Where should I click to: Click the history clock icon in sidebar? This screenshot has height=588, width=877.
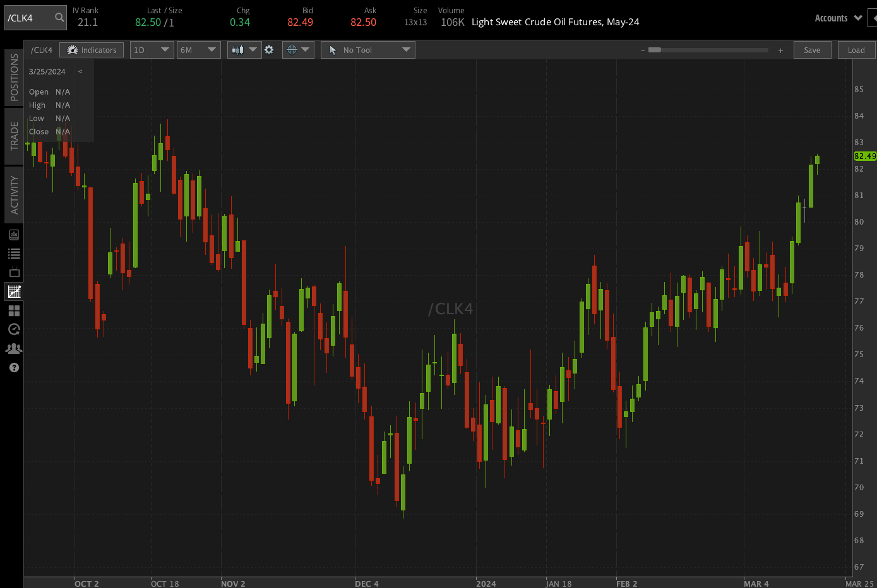14,329
